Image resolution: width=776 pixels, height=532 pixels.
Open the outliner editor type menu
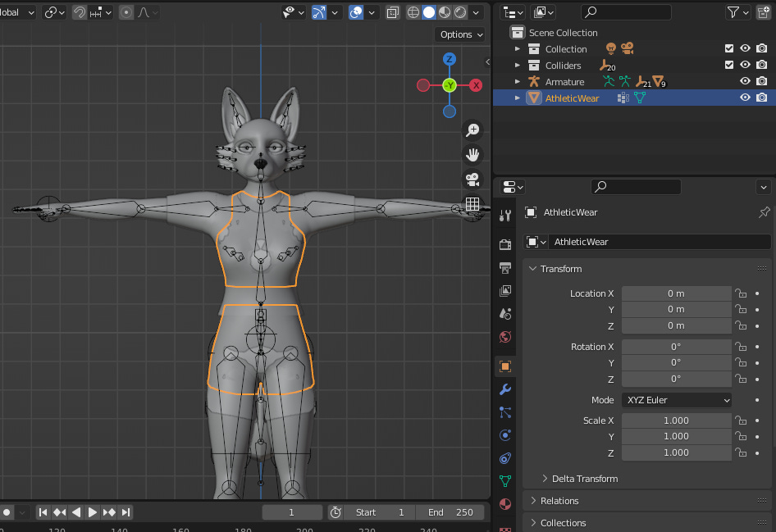(512, 12)
